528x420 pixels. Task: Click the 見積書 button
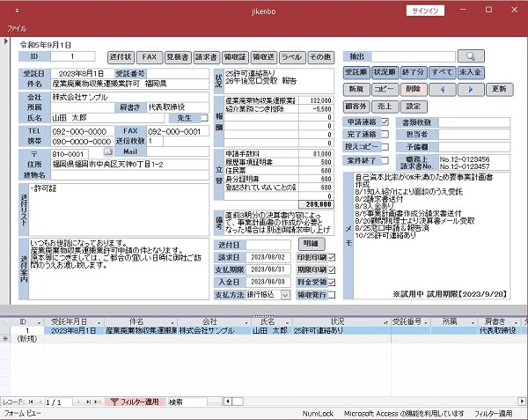coord(178,57)
